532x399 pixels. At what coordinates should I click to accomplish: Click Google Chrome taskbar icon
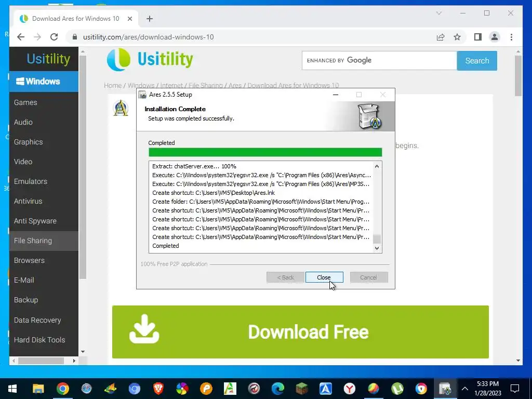62,389
